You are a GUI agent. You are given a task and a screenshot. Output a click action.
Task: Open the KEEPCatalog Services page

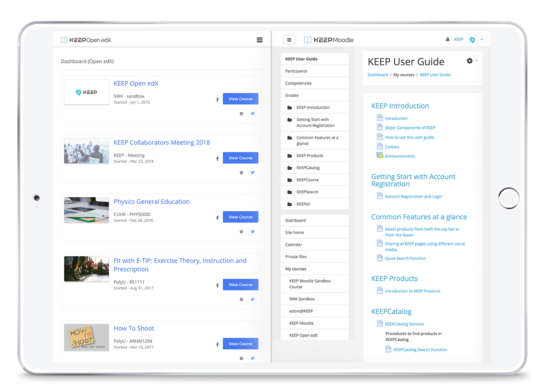(x=404, y=324)
